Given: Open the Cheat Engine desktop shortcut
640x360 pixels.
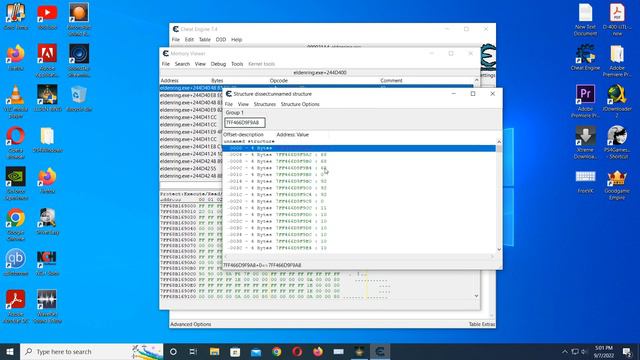Looking at the screenshot, I should tap(585, 57).
